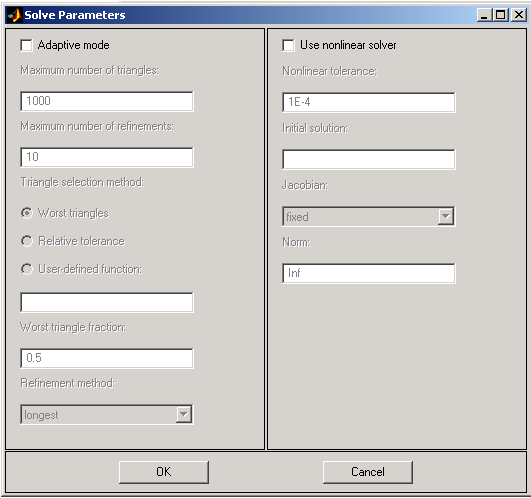Select the Norm field containing Inf
531x498 pixels.
pos(369,273)
